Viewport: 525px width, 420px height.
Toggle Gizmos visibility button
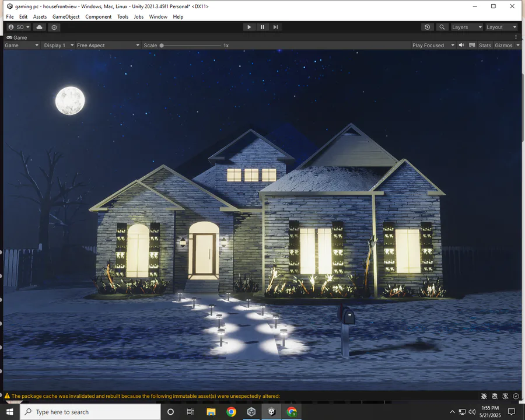pos(503,45)
